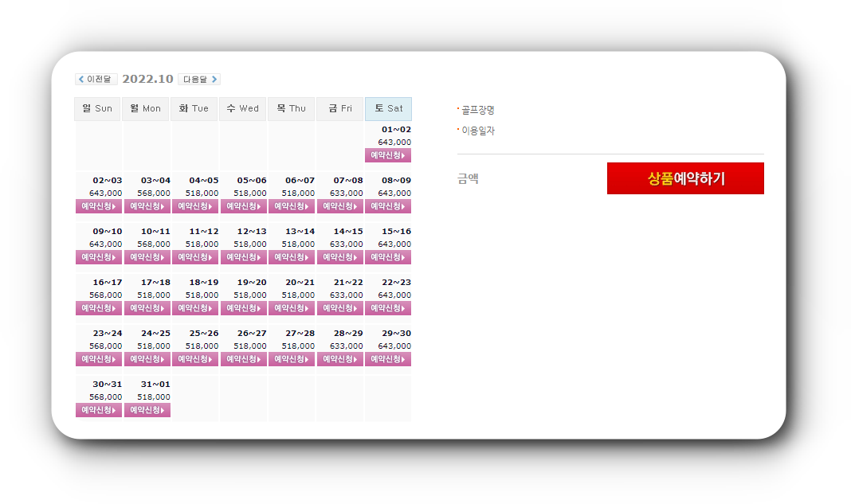Viewport: 851px width, 504px height.
Task: Click price 568,000 under 03~04
Action: click(154, 193)
